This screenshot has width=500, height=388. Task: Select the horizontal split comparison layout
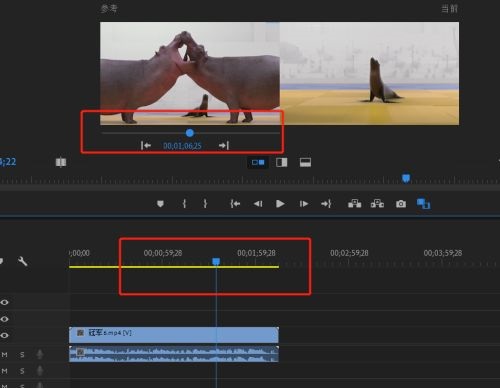click(305, 162)
